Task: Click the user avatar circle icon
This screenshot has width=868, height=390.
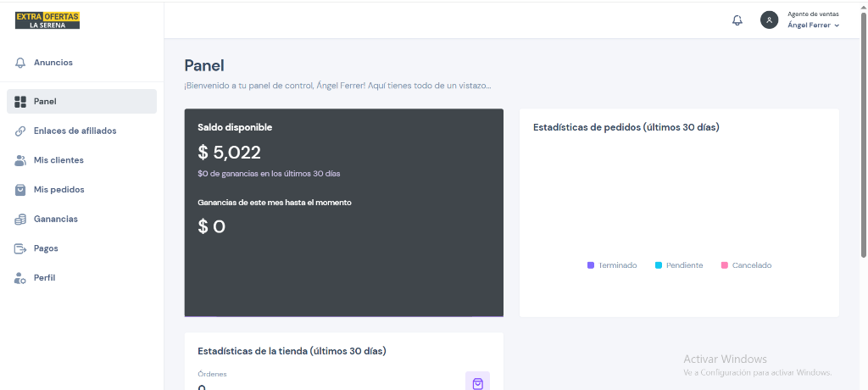Action: click(x=769, y=20)
